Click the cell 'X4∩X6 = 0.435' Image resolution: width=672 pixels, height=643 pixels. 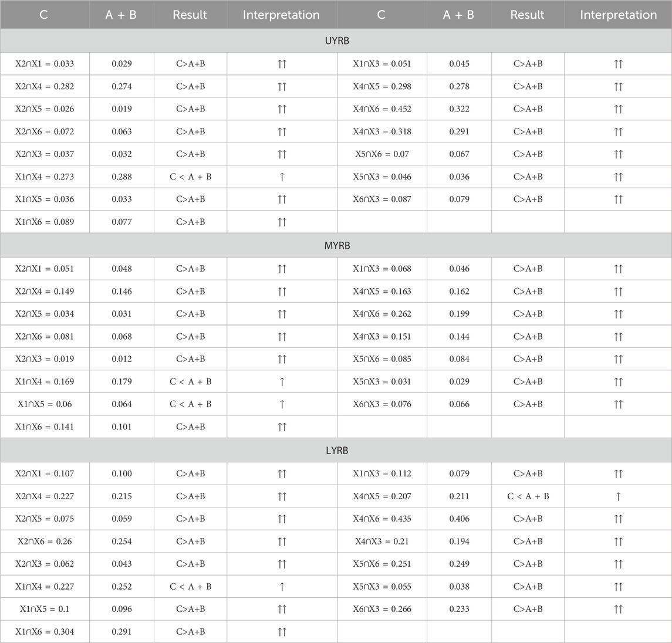click(x=382, y=519)
